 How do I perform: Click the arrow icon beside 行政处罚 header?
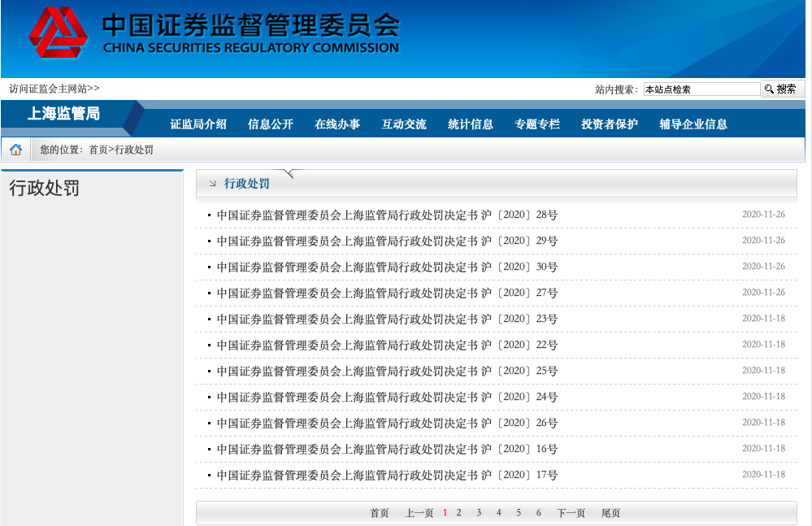click(213, 184)
